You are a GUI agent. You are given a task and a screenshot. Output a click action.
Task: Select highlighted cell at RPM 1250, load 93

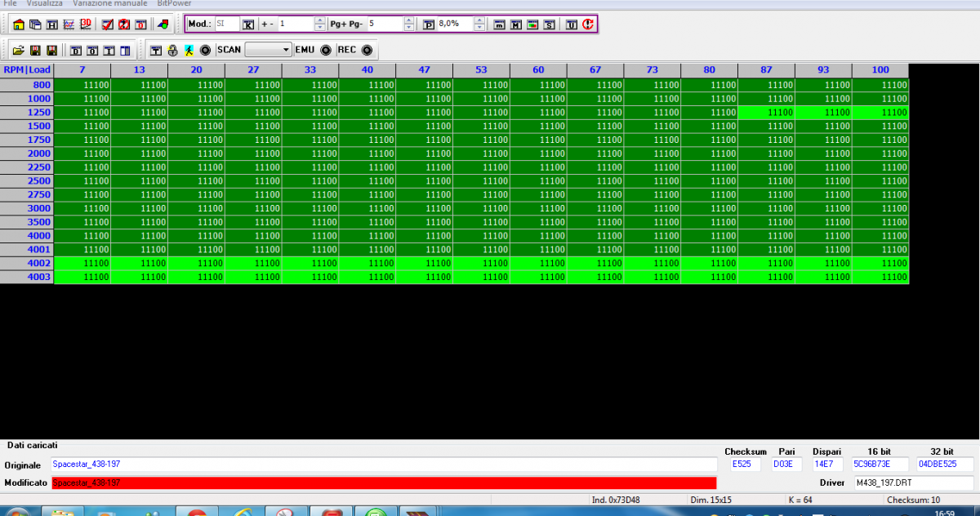[x=823, y=112]
